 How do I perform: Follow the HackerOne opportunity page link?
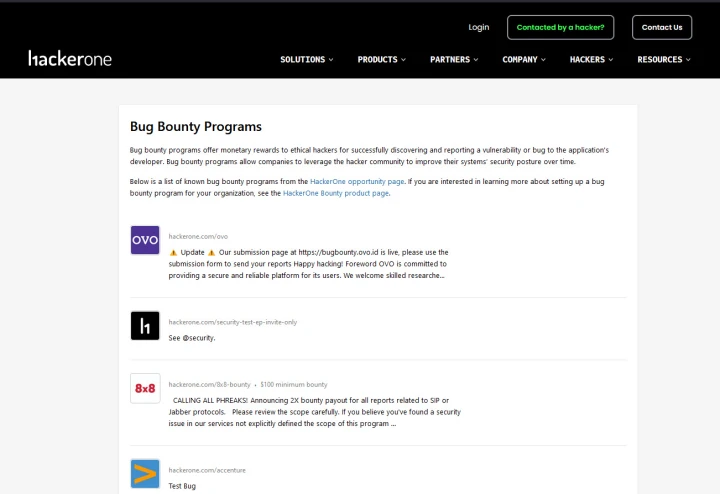[x=357, y=181]
